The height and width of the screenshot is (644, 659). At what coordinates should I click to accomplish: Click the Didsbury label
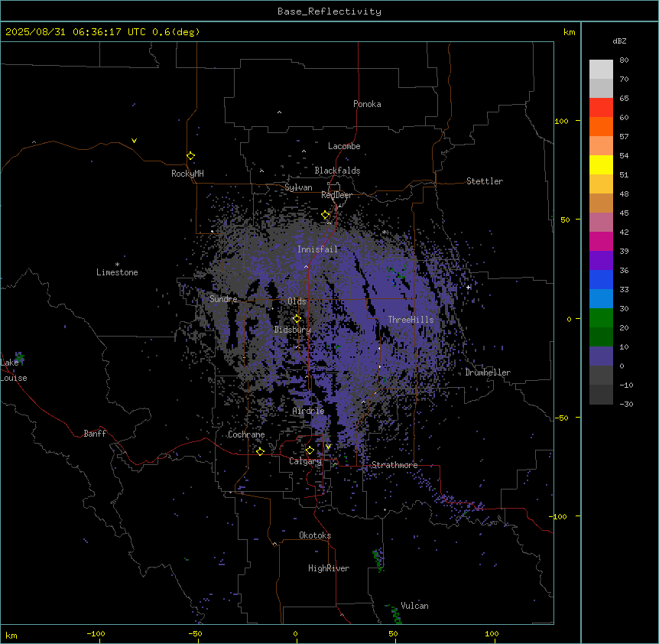pyautogui.click(x=293, y=330)
